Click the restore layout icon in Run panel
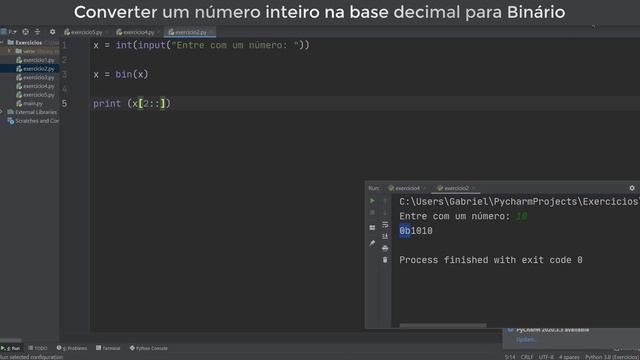This screenshot has width=640, height=360. pyautogui.click(x=372, y=228)
